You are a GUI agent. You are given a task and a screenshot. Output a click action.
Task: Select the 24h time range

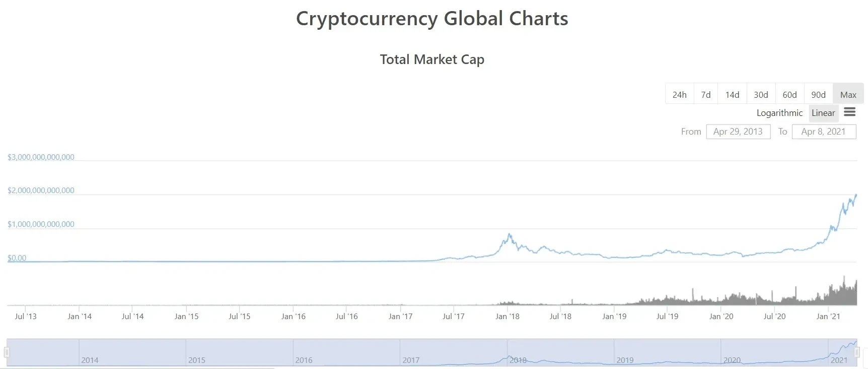coord(679,94)
